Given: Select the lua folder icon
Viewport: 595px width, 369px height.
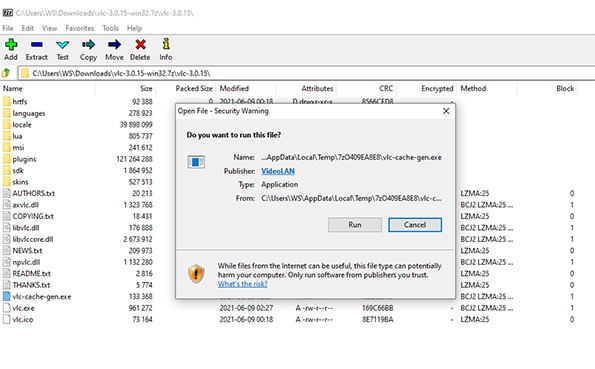Looking at the screenshot, I should point(6,136).
